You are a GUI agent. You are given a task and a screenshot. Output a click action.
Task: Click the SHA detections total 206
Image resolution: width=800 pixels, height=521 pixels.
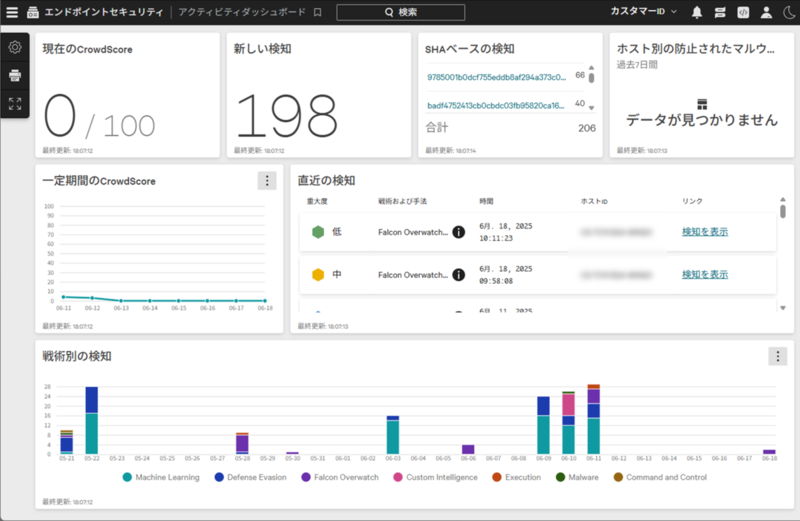click(587, 128)
